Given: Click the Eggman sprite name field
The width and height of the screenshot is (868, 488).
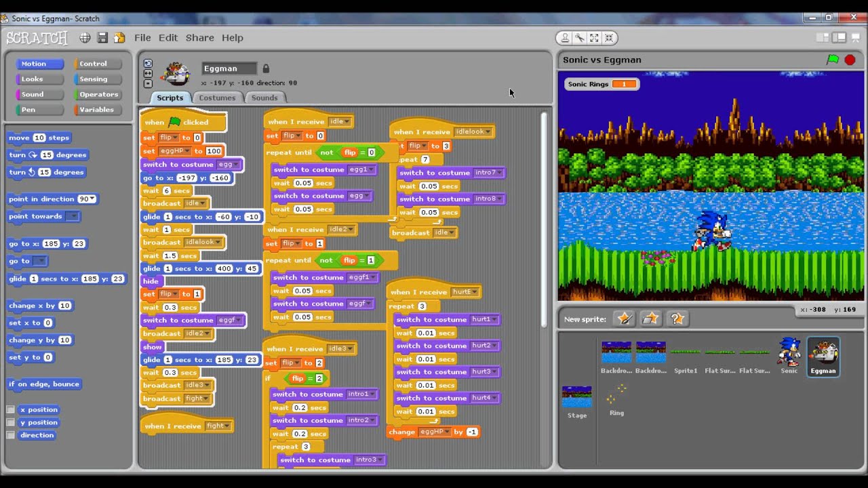Looking at the screenshot, I should tap(229, 68).
